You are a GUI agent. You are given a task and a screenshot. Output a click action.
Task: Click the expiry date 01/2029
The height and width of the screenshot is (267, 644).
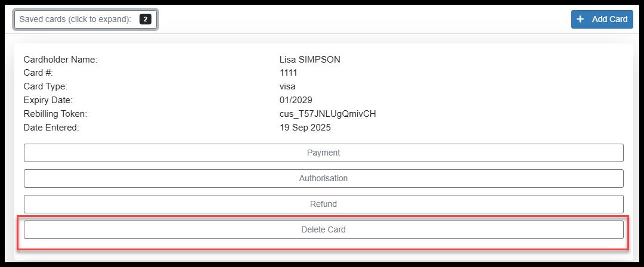pos(296,100)
